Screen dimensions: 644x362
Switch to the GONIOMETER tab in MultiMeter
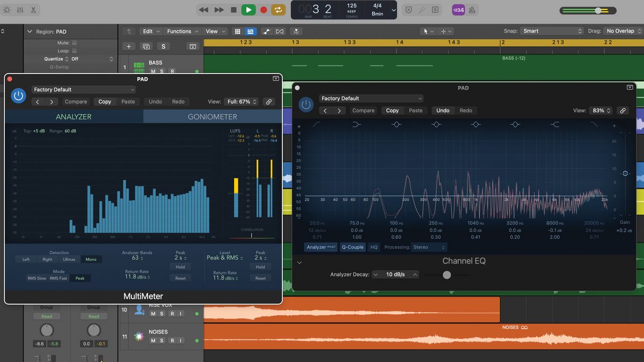[213, 116]
